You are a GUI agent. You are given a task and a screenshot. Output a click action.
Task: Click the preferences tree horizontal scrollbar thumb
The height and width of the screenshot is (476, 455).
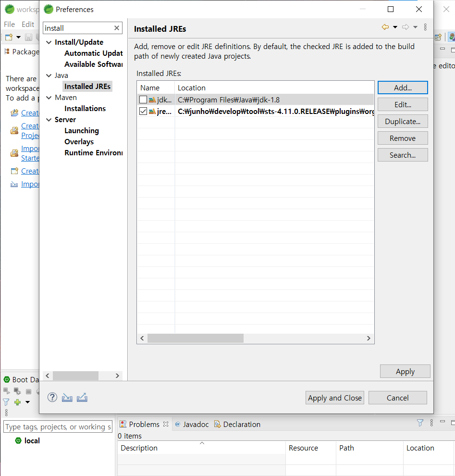pyautogui.click(x=75, y=376)
